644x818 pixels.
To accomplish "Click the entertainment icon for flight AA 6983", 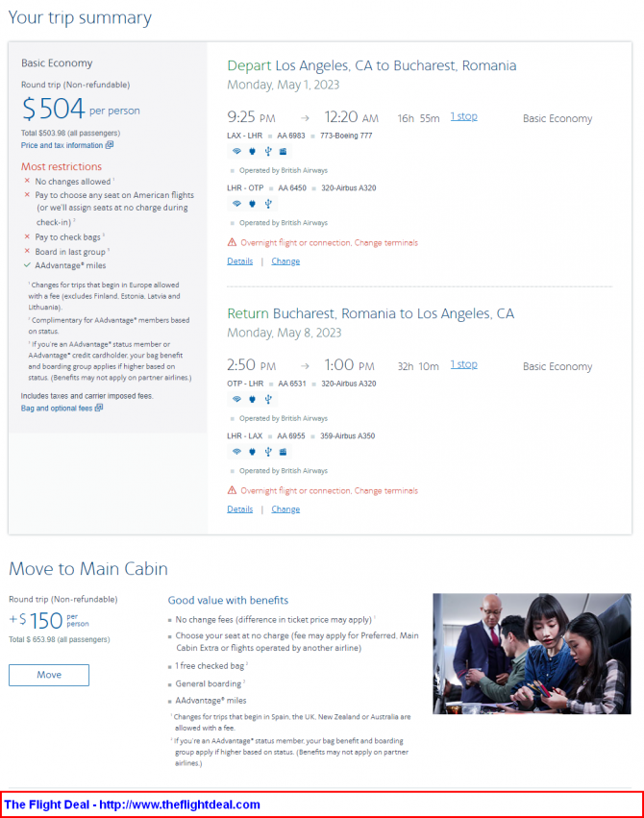I will coord(284,151).
